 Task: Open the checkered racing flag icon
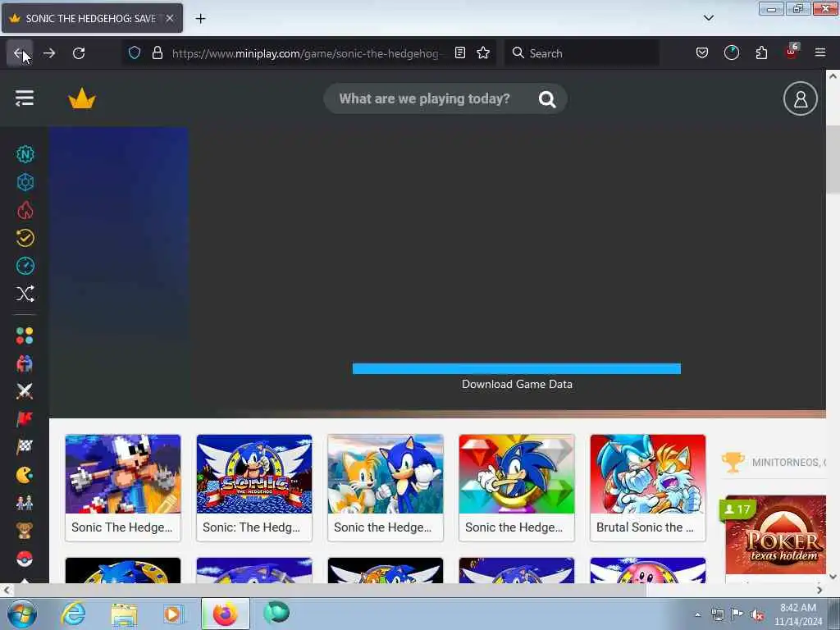(25, 447)
